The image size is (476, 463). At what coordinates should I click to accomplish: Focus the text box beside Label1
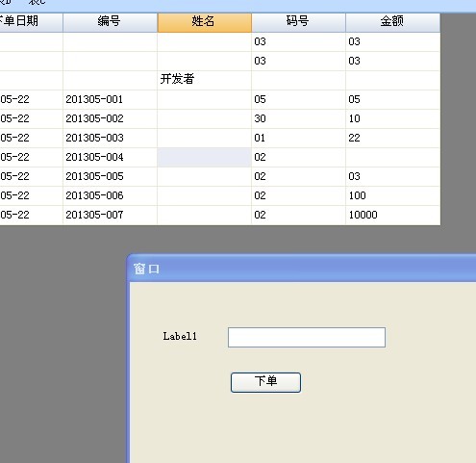pyautogui.click(x=307, y=337)
